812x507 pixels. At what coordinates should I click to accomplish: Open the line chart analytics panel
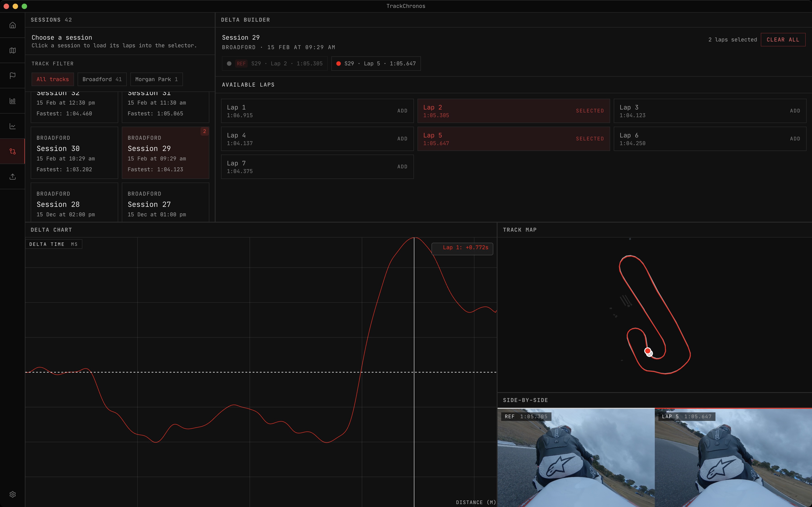point(12,126)
